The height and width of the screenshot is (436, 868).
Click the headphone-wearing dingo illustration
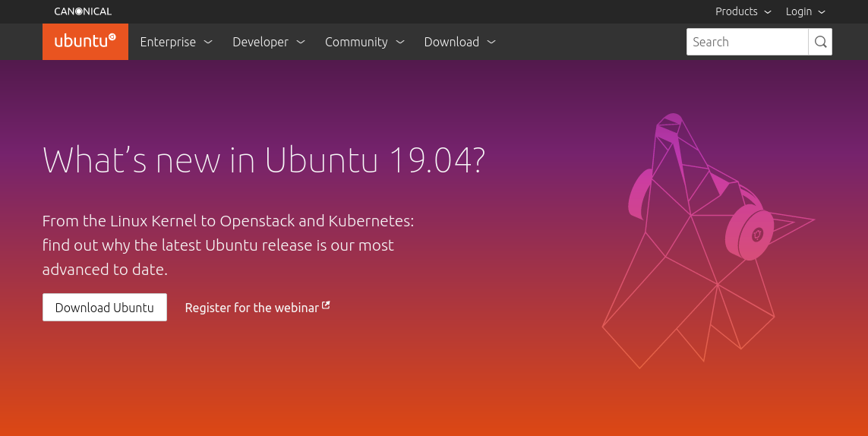point(709,241)
